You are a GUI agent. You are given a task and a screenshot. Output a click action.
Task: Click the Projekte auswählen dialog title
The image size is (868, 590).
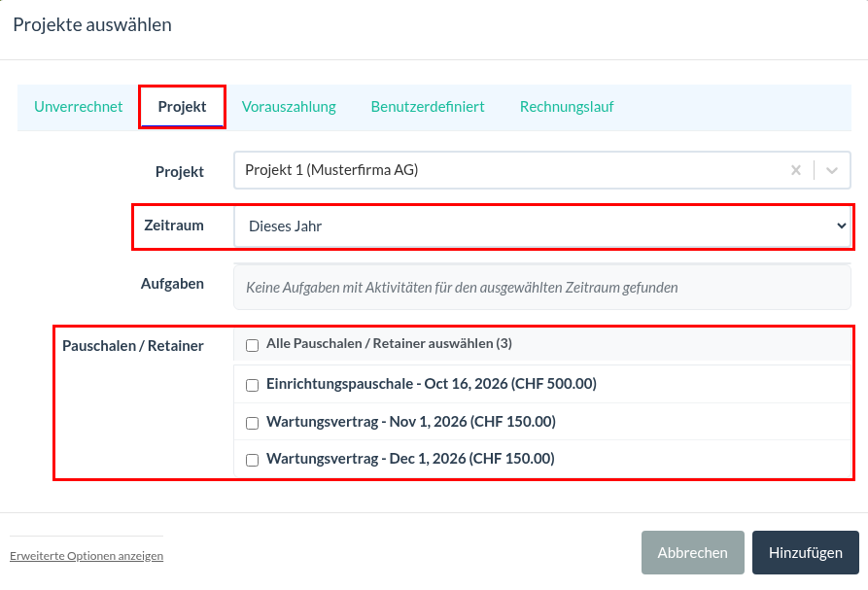click(x=92, y=25)
